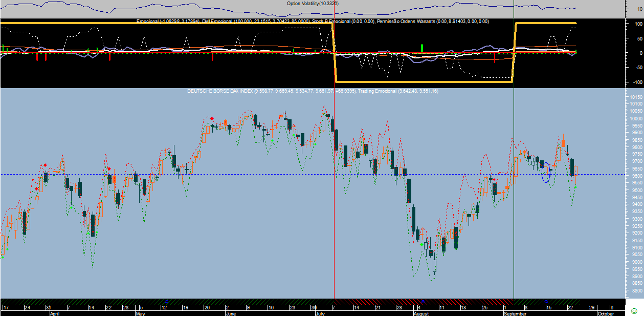Click the 10150 value on price axis
Viewport: 644px width, 316px height.
point(636,97)
